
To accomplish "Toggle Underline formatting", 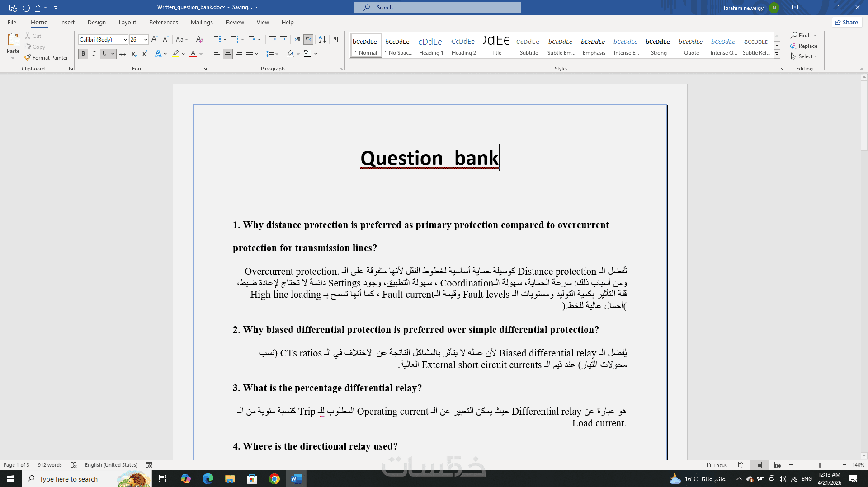I will click(x=105, y=54).
